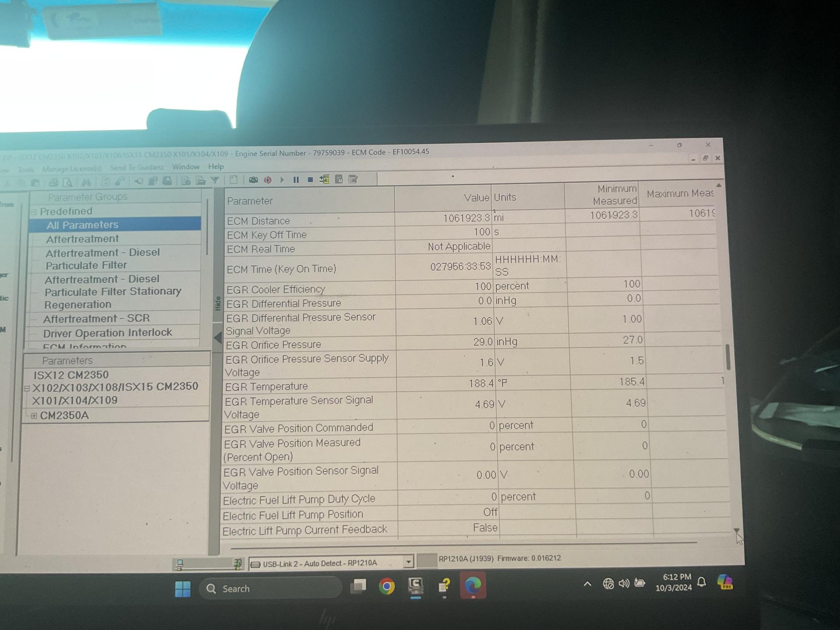Click the blank page toolbar icon
This screenshot has width=840, height=630.
(x=233, y=180)
